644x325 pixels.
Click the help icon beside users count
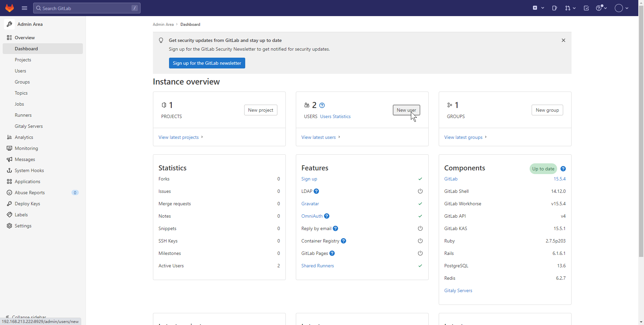click(x=322, y=105)
